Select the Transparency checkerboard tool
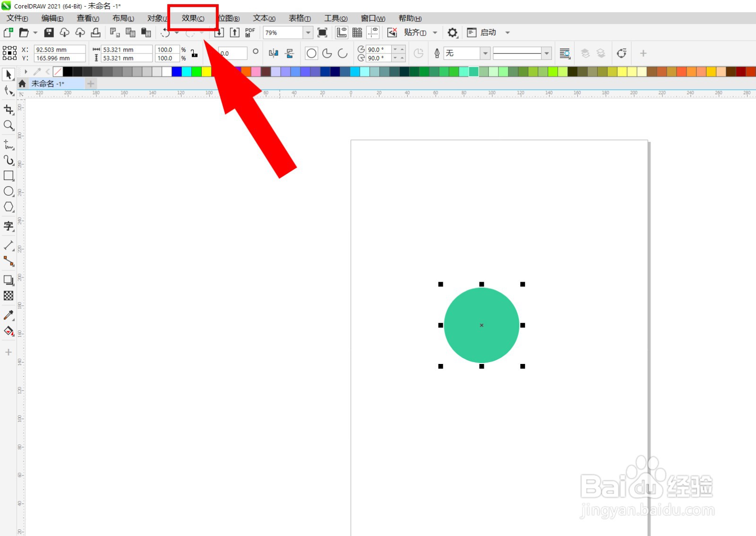The image size is (756, 536). pos(9,295)
